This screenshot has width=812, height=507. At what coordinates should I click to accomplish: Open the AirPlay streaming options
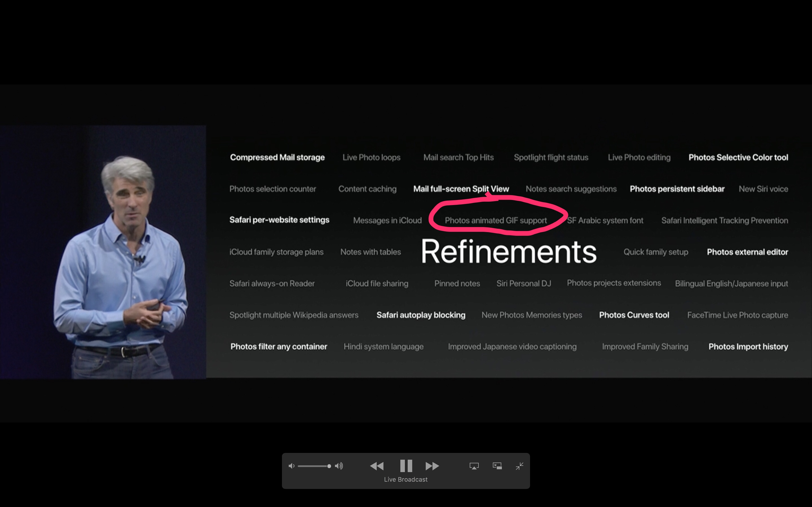click(x=474, y=466)
